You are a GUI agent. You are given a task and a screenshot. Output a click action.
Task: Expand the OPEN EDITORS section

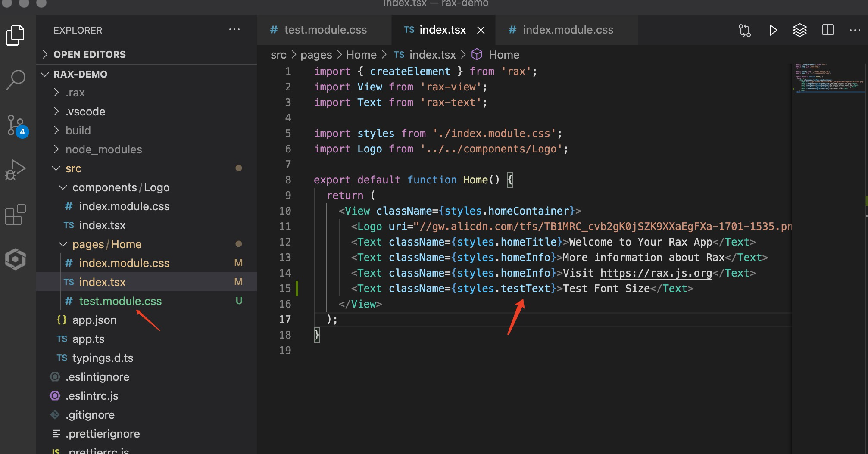click(x=147, y=54)
